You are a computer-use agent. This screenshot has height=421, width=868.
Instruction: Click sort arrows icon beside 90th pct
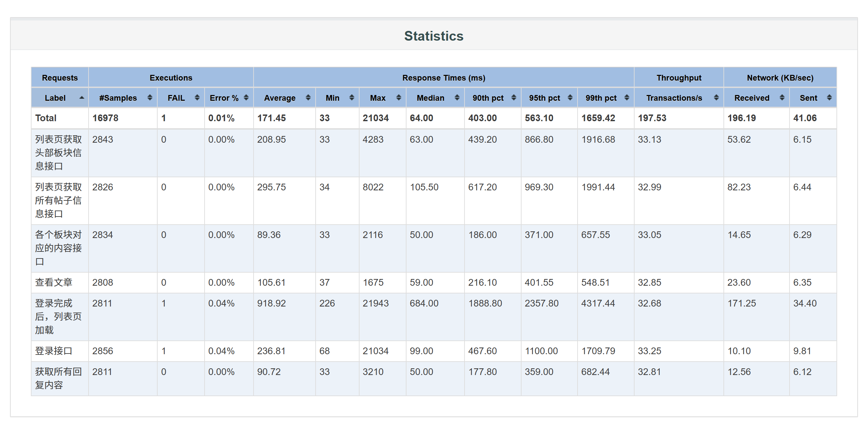(x=514, y=98)
